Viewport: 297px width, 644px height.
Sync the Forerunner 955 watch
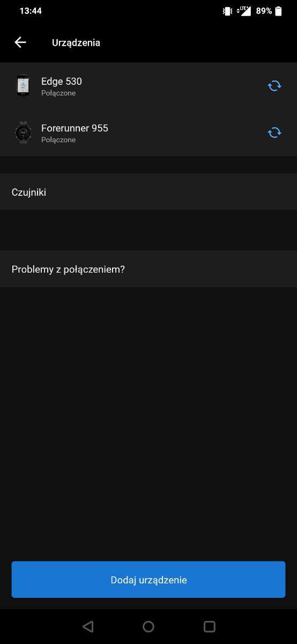(274, 133)
